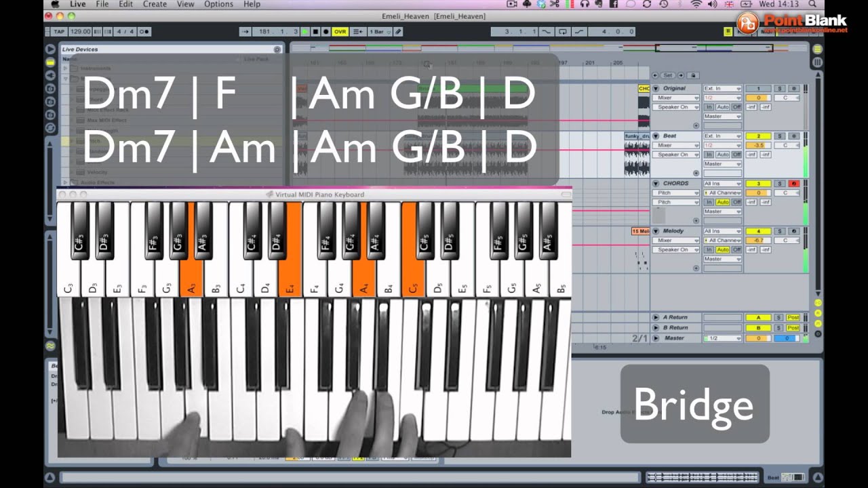Toggle the Loop switch icon

(x=563, y=31)
